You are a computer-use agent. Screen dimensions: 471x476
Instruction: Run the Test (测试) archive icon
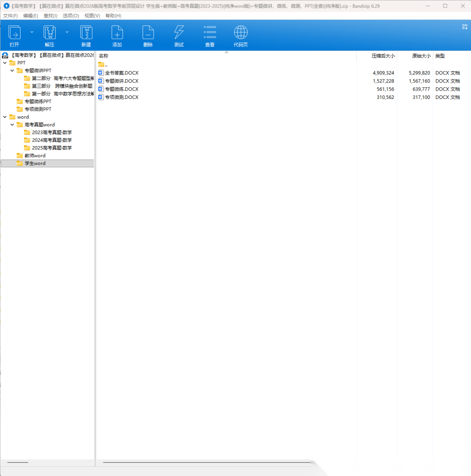179,33
